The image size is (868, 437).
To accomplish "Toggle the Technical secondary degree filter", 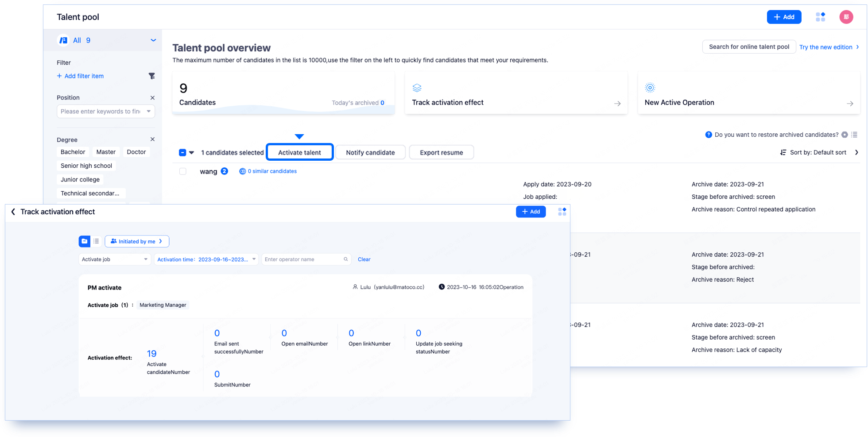I will pos(91,193).
